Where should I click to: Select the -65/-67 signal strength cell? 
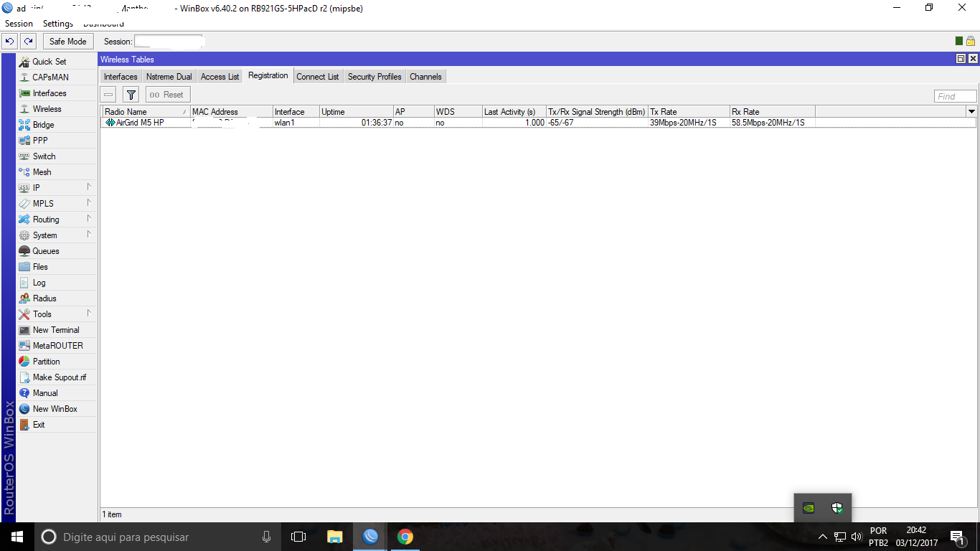pyautogui.click(x=598, y=123)
